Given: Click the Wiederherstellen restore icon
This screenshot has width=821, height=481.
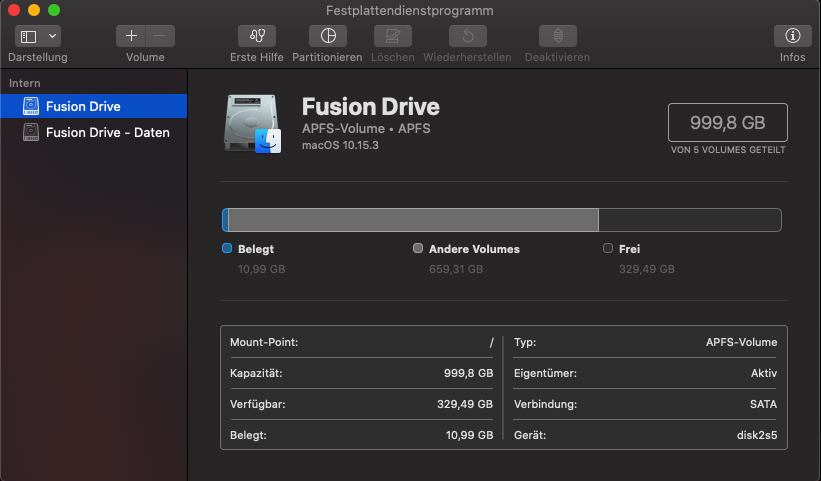Looking at the screenshot, I should [467, 36].
